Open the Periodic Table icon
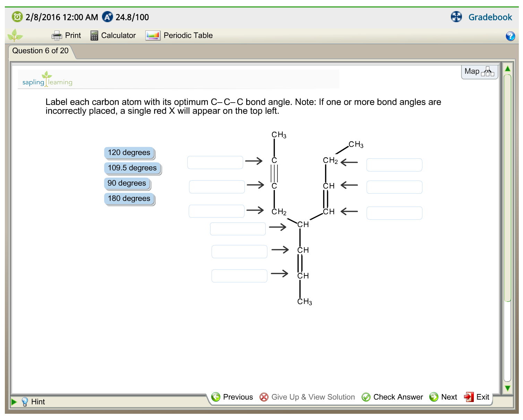This screenshot has width=523, height=420. pos(153,36)
